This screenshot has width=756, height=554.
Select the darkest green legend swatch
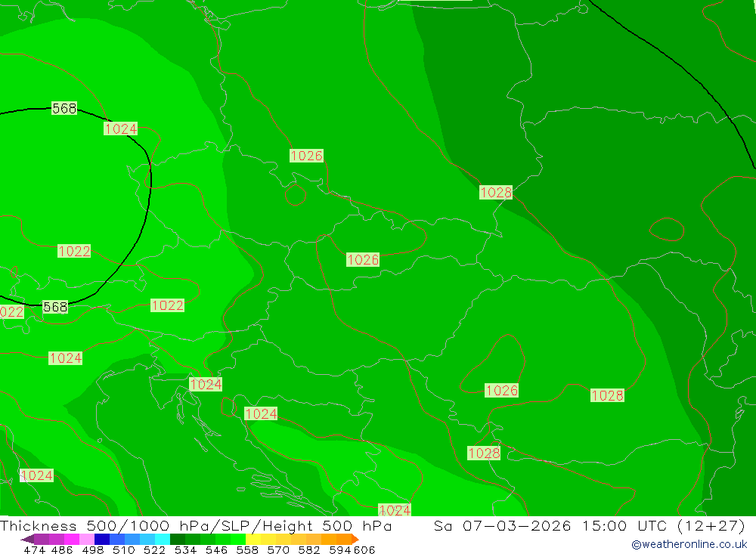(x=178, y=539)
